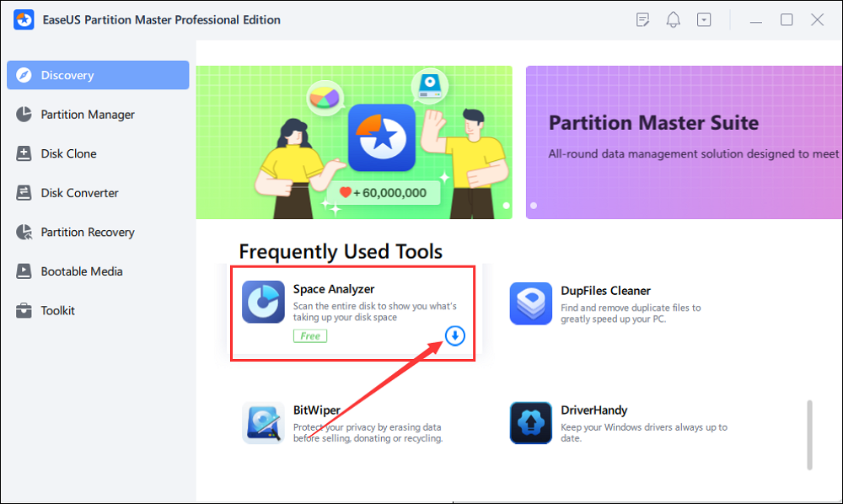Click the Partition Master Suite purple banner
Screen dimensions: 843x504
point(684,142)
